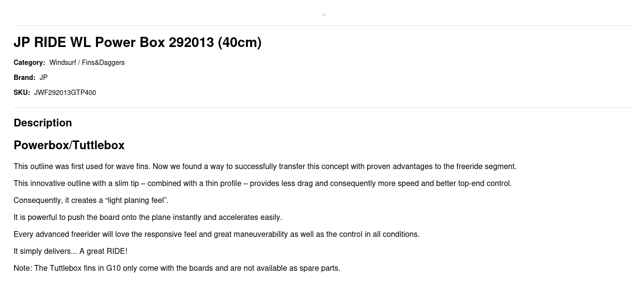Click the sentence about every advanced freerider
This screenshot has height=295, width=644.
(217, 234)
